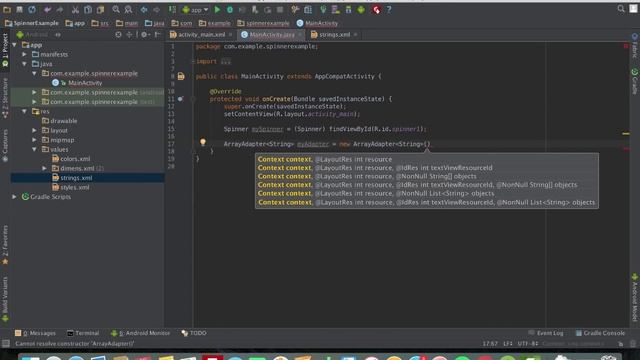The width and height of the screenshot is (640, 360).
Task: Click the Find magnifier icon
Action: pos(116,9)
